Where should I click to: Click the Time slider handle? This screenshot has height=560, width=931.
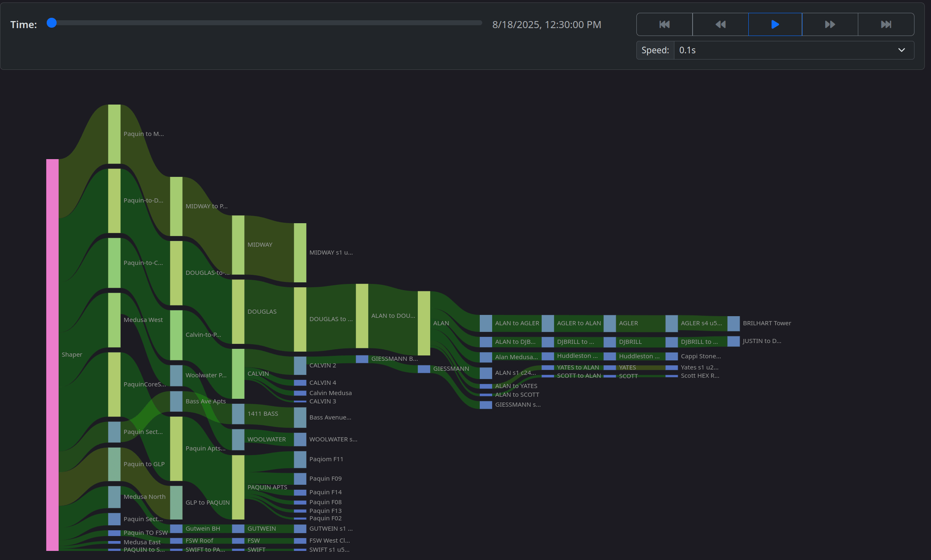point(52,23)
